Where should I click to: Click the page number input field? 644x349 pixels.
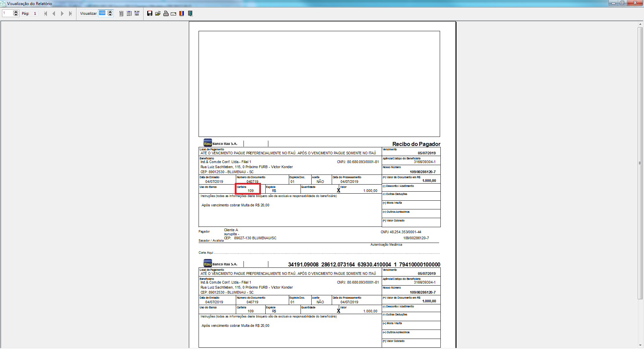pos(7,13)
